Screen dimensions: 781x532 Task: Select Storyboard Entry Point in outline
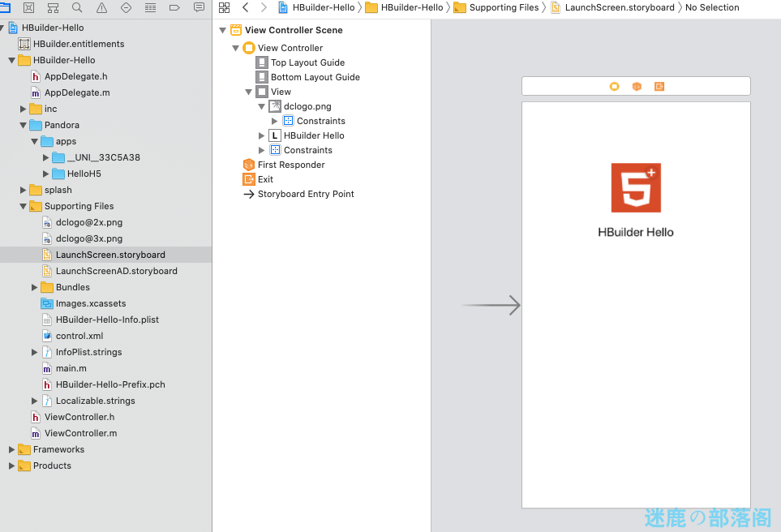(x=306, y=195)
